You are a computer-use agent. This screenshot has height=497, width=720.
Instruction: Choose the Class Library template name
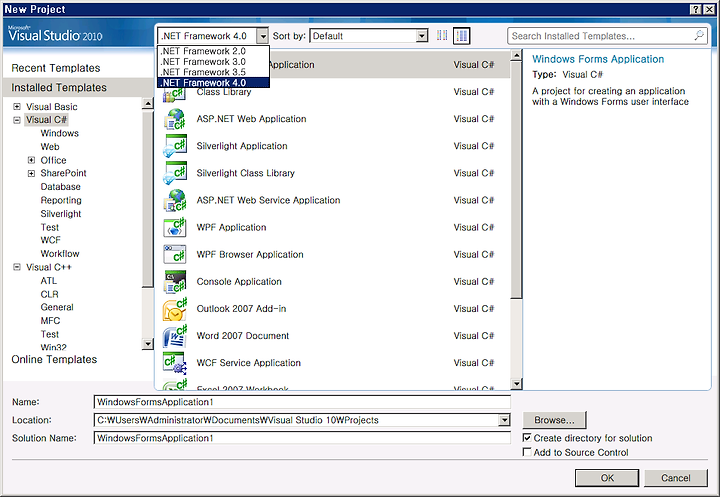(224, 92)
